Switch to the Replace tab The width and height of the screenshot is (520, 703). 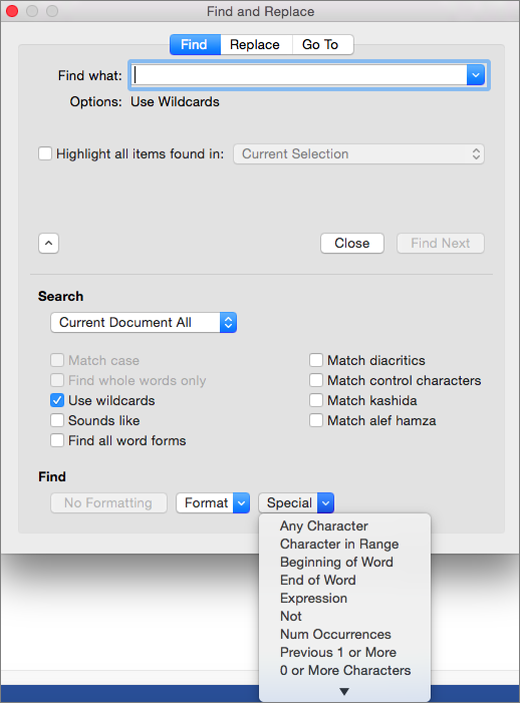click(256, 45)
